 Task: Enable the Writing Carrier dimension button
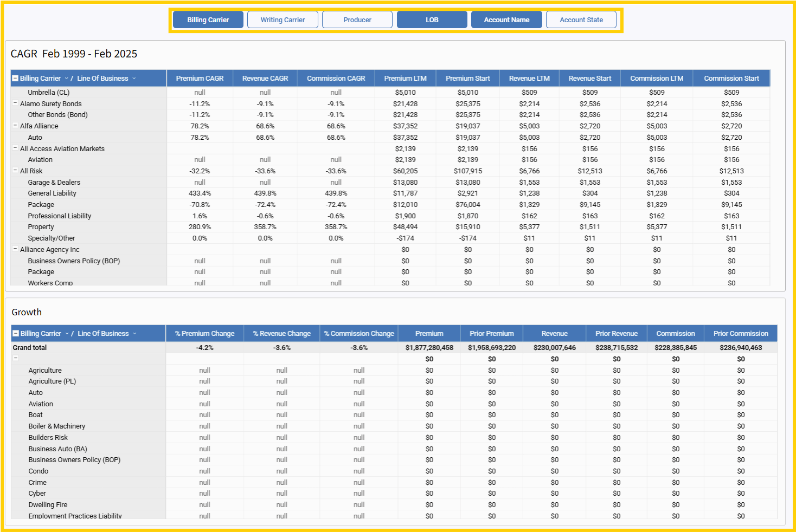tap(283, 20)
